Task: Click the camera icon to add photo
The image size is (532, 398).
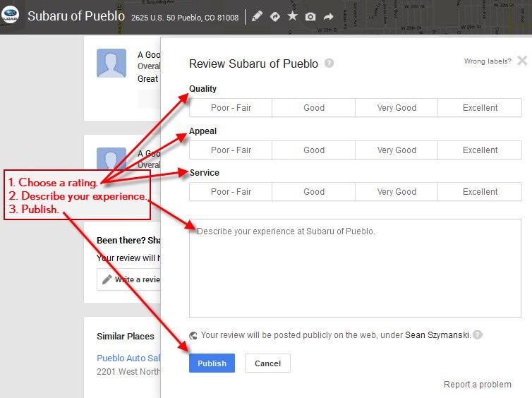Action: 310,16
